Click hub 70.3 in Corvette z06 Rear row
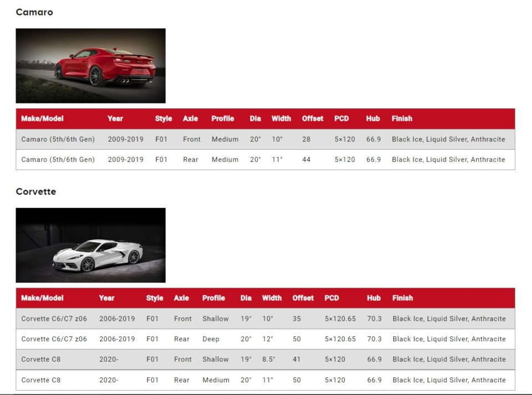 [374, 339]
